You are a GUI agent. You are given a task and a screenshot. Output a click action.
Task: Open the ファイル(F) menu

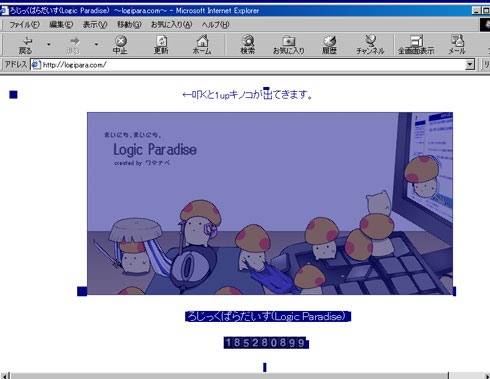[x=24, y=25]
